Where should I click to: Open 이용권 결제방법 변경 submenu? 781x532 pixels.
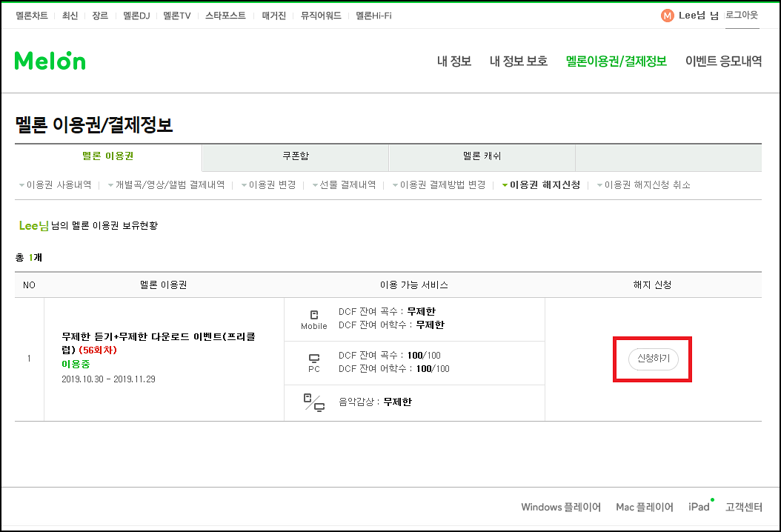pos(442,185)
